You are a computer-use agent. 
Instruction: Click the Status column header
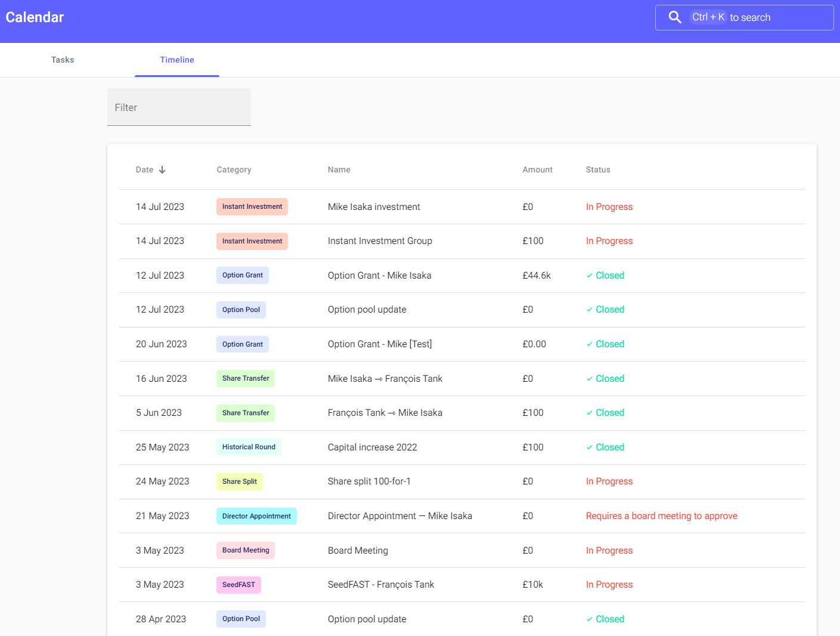coord(598,170)
